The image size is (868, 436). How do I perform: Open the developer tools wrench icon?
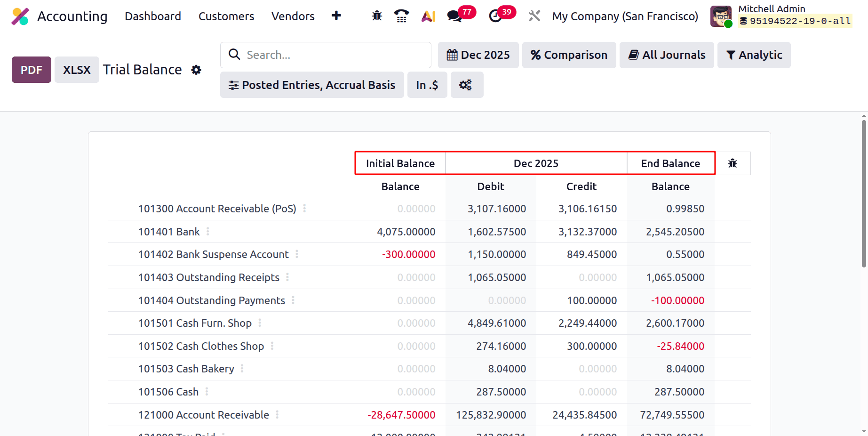pyautogui.click(x=534, y=16)
